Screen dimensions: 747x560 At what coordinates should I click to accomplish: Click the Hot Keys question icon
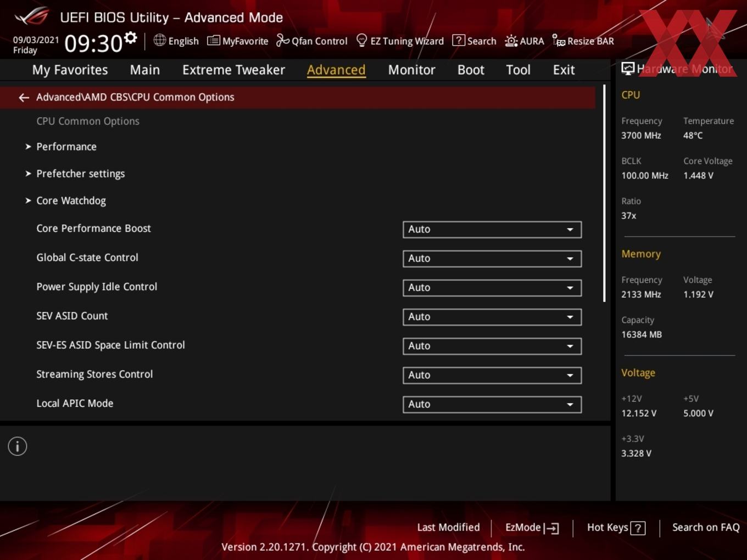pyautogui.click(x=638, y=528)
